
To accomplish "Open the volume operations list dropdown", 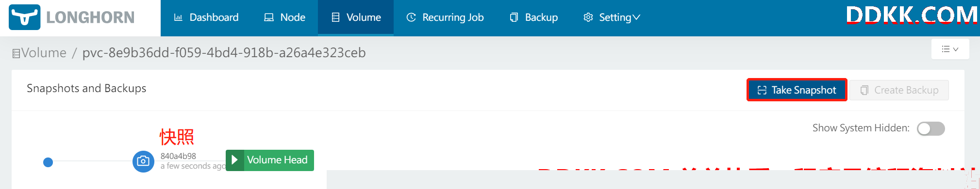I will pyautogui.click(x=950, y=49).
